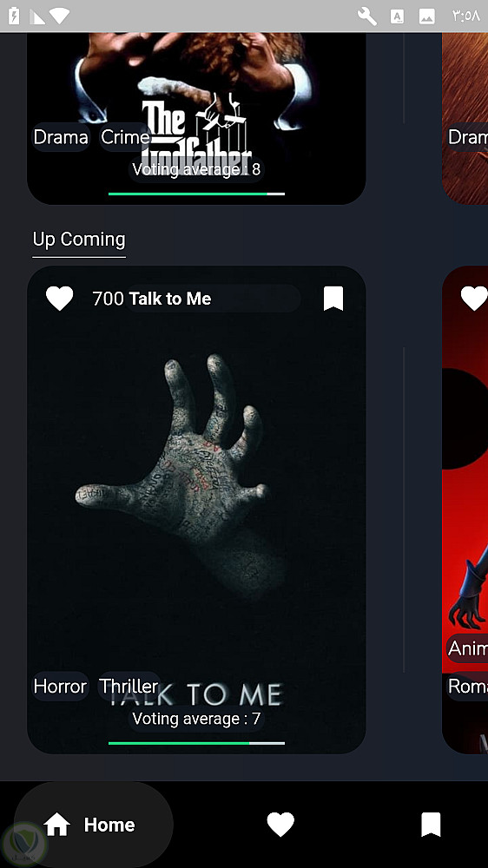Tap the Horror genre chip
488x868 pixels.
[61, 687]
